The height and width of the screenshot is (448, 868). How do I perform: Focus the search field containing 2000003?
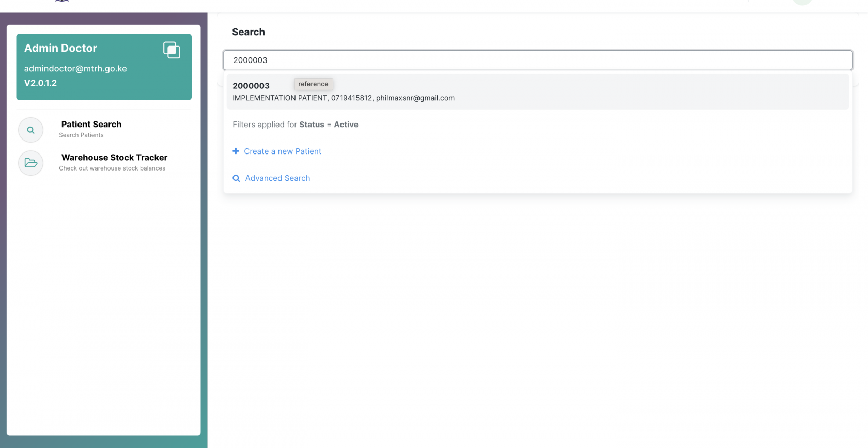[537, 60]
